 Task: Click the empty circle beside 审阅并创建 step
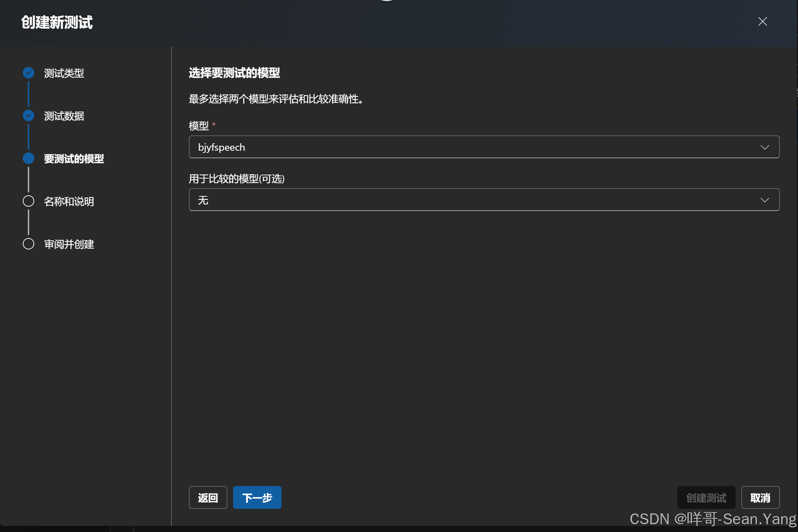pyautogui.click(x=28, y=244)
